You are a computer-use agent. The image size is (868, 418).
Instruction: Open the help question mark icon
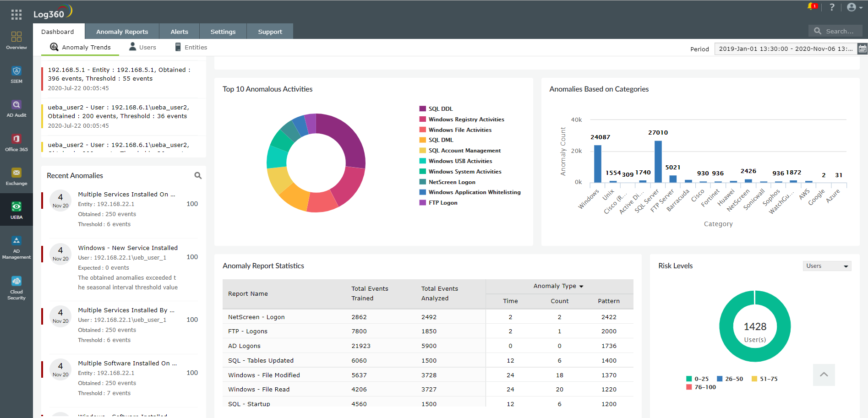tap(832, 7)
